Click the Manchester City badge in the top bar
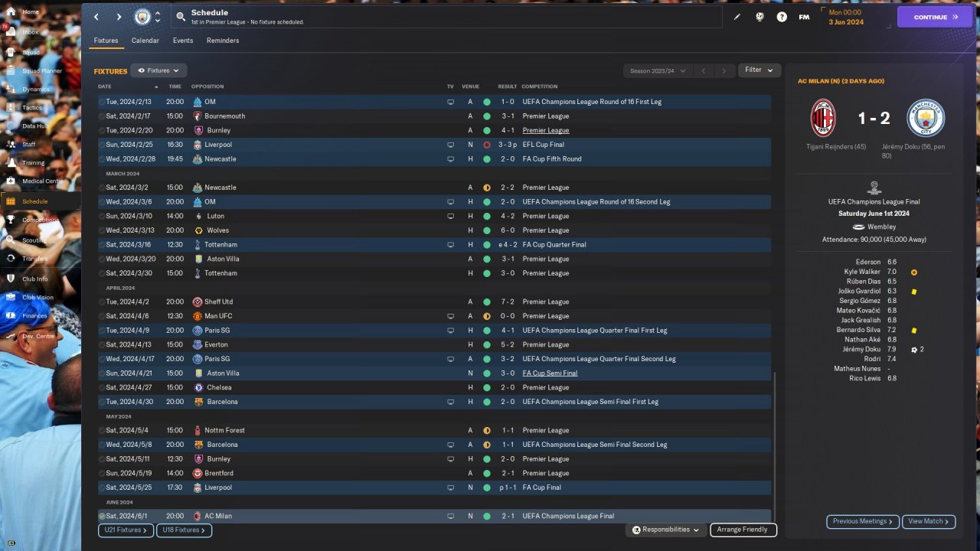This screenshot has width=980, height=551. [142, 17]
